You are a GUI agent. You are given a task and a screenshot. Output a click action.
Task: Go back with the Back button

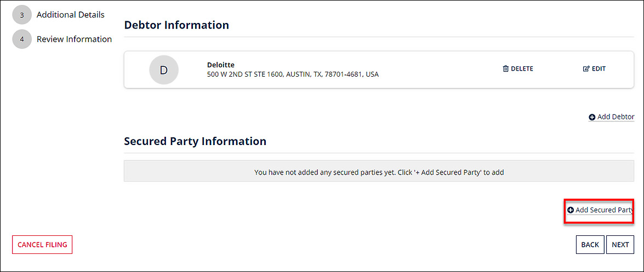[590, 245]
